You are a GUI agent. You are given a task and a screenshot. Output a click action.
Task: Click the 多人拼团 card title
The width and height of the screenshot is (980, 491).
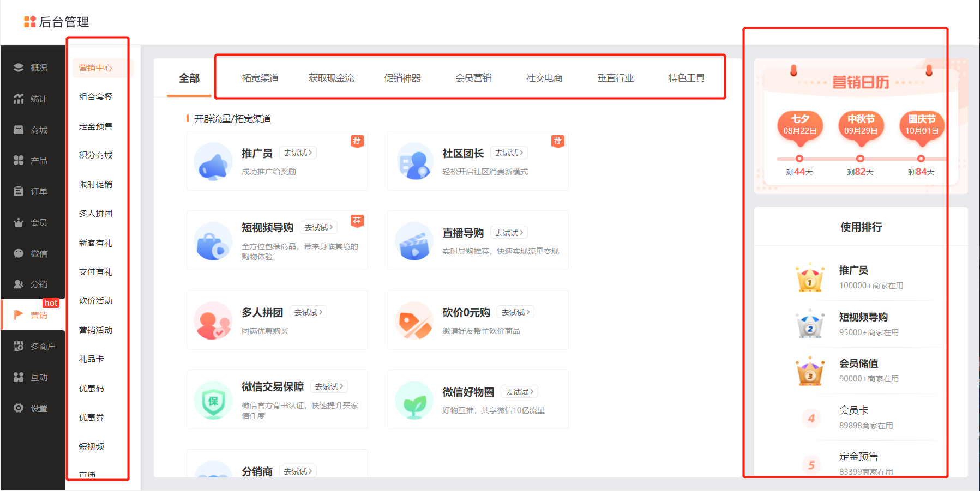pyautogui.click(x=262, y=312)
